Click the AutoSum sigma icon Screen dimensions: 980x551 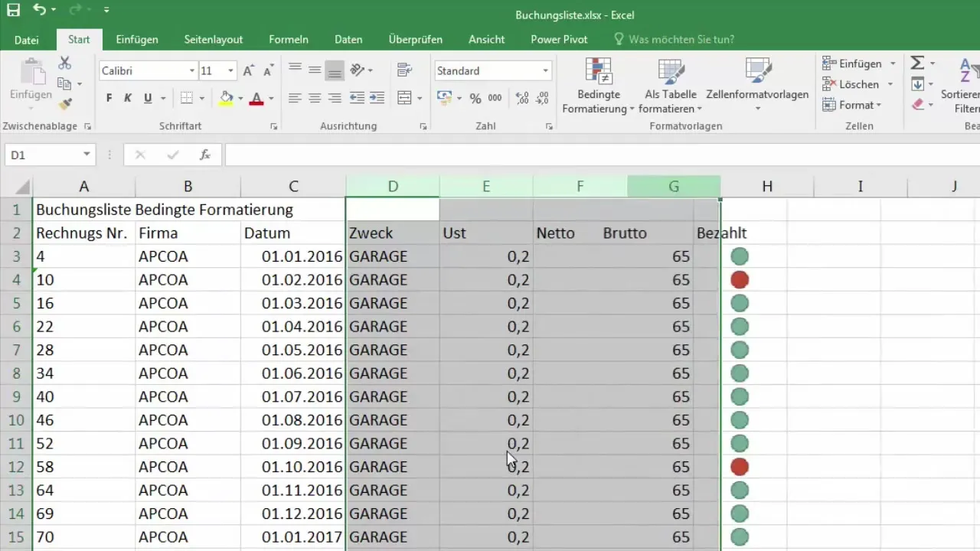(x=917, y=64)
